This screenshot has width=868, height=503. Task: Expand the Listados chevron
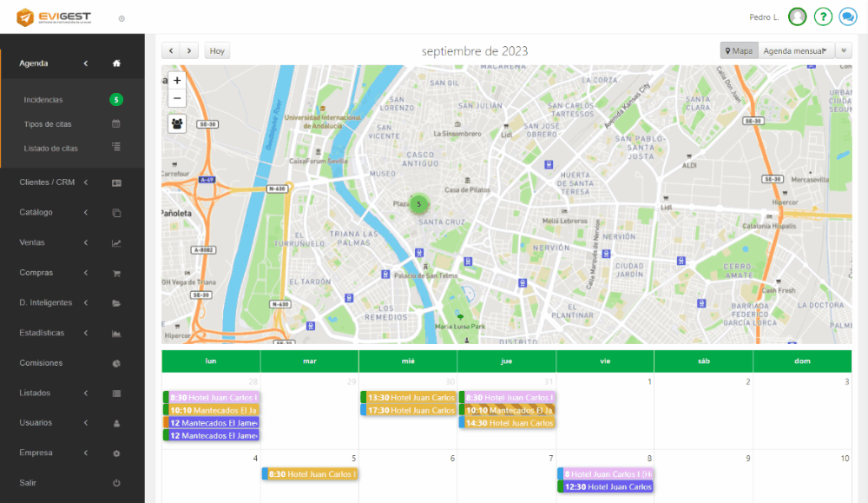pos(86,393)
